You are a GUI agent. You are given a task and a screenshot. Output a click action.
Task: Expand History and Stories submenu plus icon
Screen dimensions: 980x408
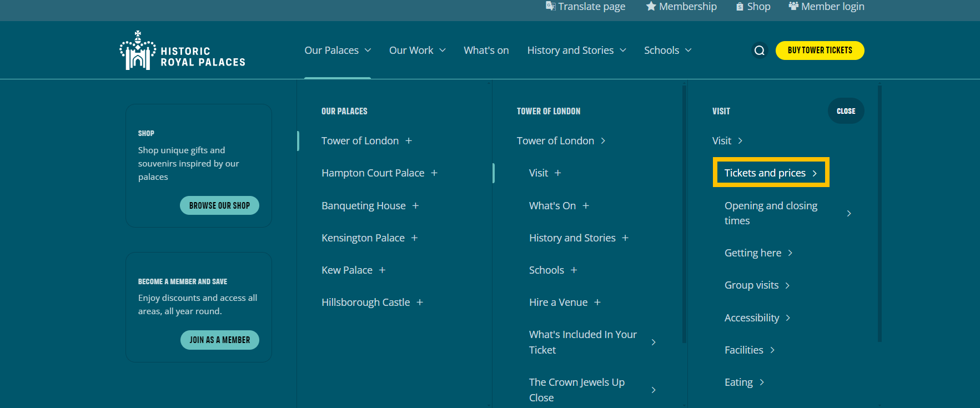click(x=625, y=238)
